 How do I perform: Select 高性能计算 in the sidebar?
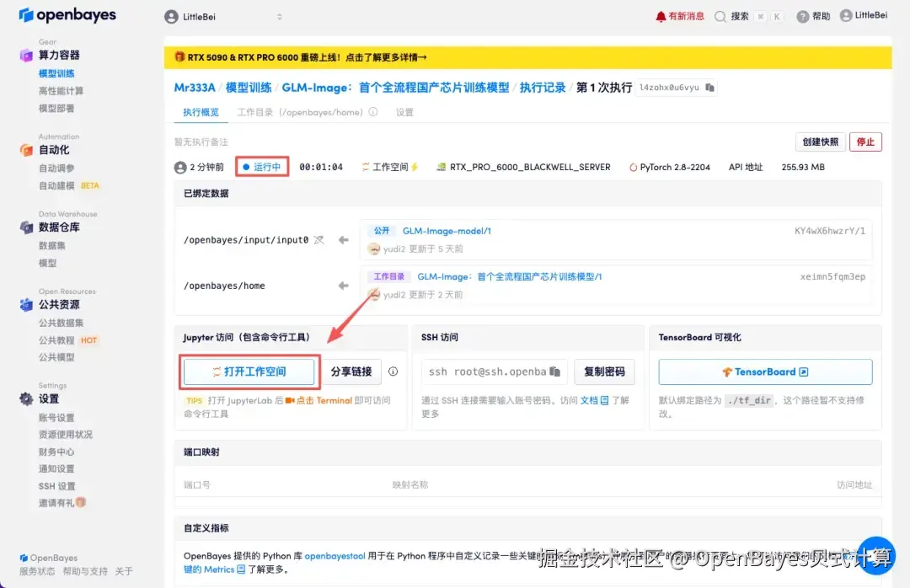(x=61, y=90)
